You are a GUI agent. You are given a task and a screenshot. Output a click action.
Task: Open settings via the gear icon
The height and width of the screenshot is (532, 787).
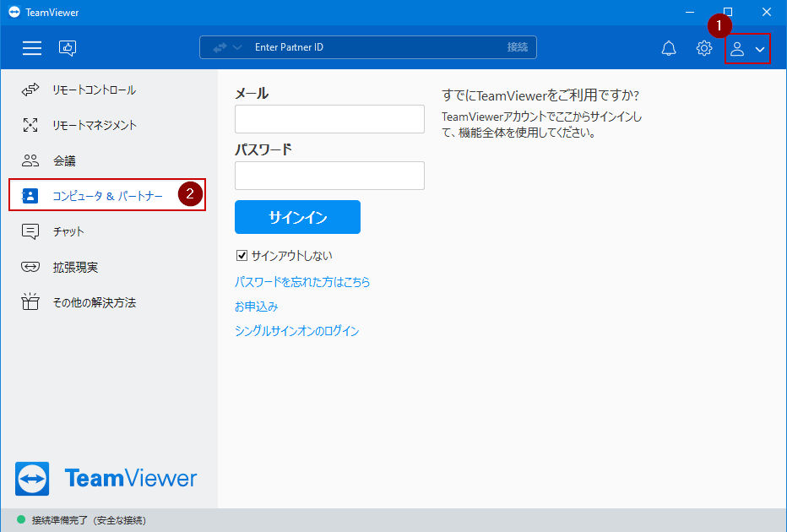point(704,48)
